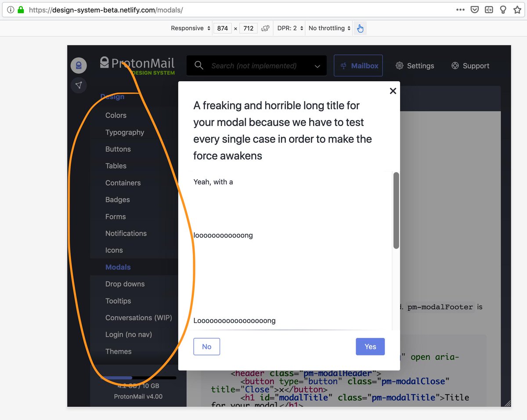Screen dimensions: 527x420
Task: Open the DPR selector dropdown
Action: point(290,28)
